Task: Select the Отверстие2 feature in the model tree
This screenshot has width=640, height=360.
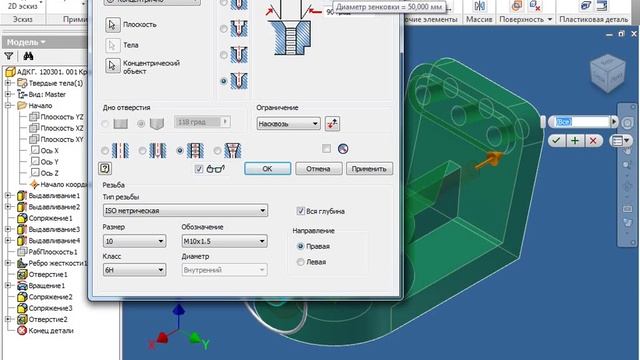Action: [48, 320]
